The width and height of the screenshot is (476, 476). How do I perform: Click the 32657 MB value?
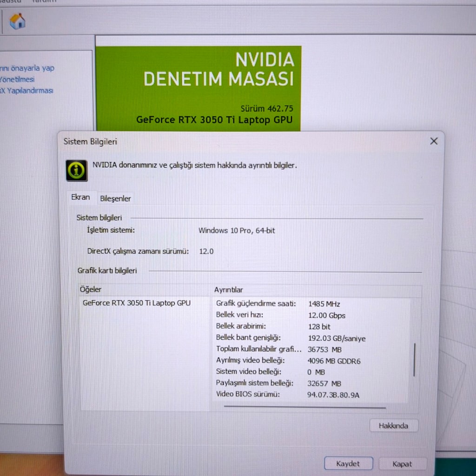(x=324, y=383)
